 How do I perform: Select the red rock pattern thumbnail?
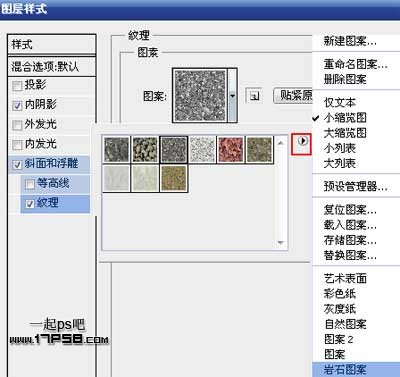pyautogui.click(x=231, y=150)
